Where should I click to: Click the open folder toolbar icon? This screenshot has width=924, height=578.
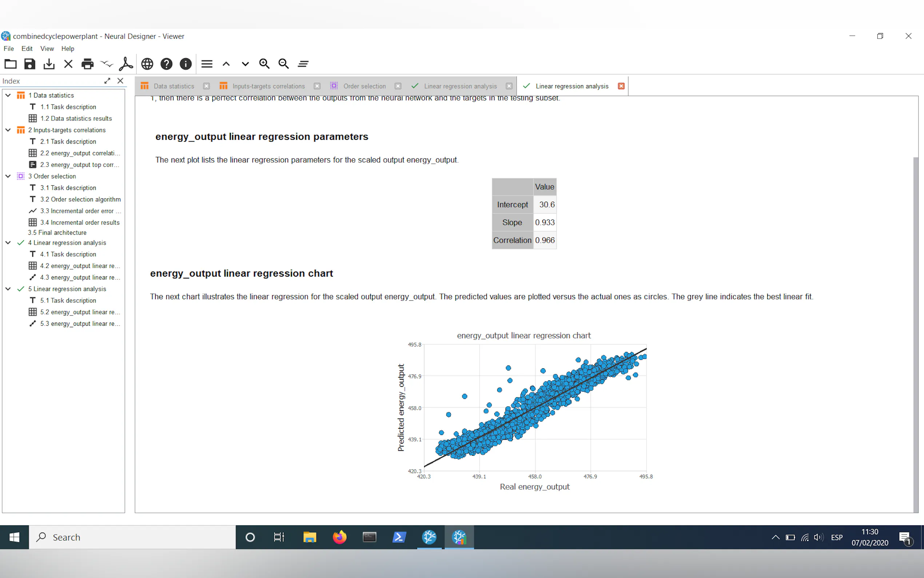click(x=10, y=64)
